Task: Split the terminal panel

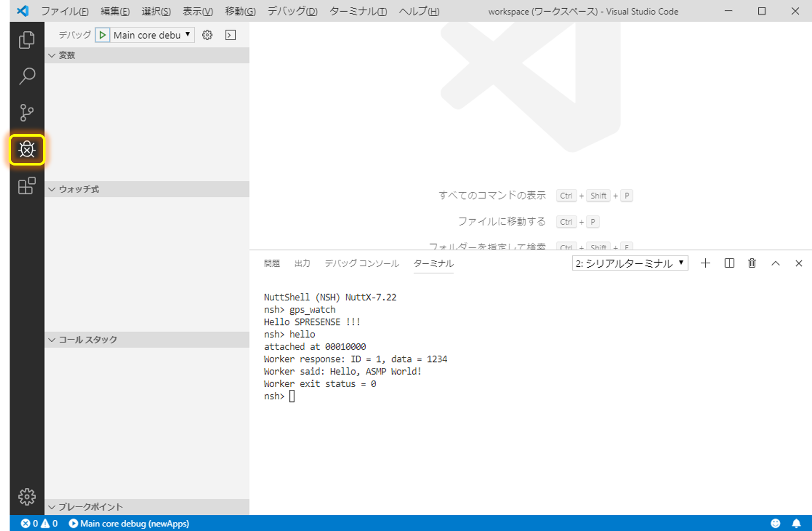Action: coord(729,263)
